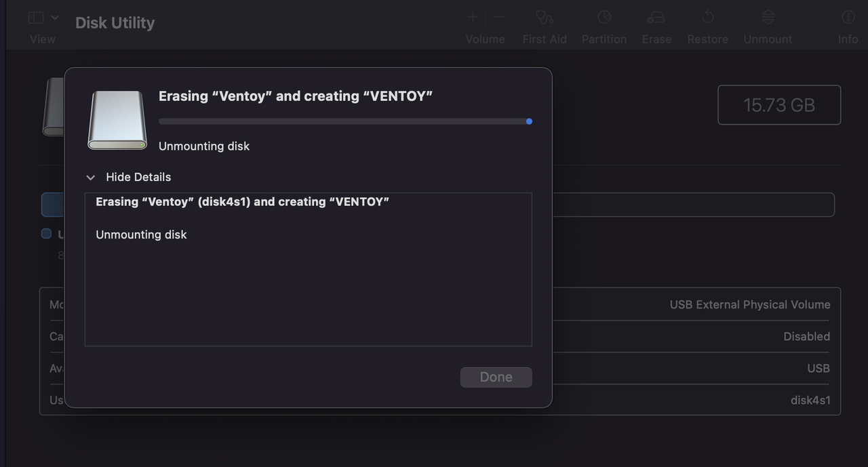Screen dimensions: 868x467
Task: Remove a volume with the minus icon
Action: coord(498,18)
